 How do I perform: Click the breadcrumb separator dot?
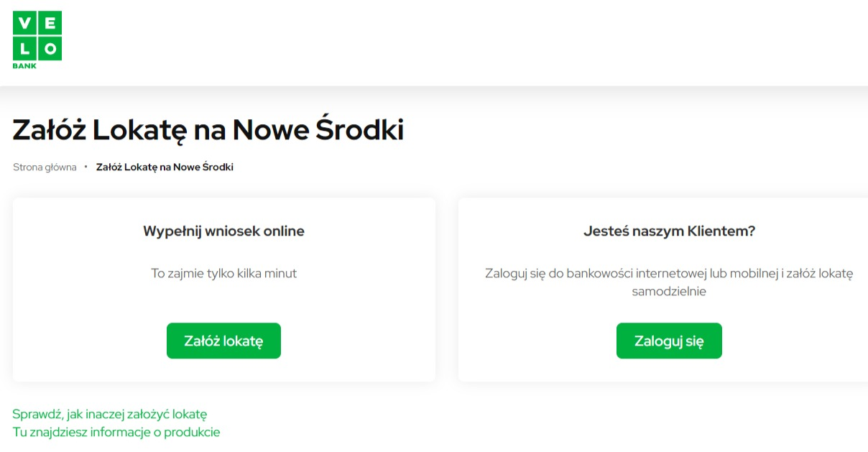point(86,167)
